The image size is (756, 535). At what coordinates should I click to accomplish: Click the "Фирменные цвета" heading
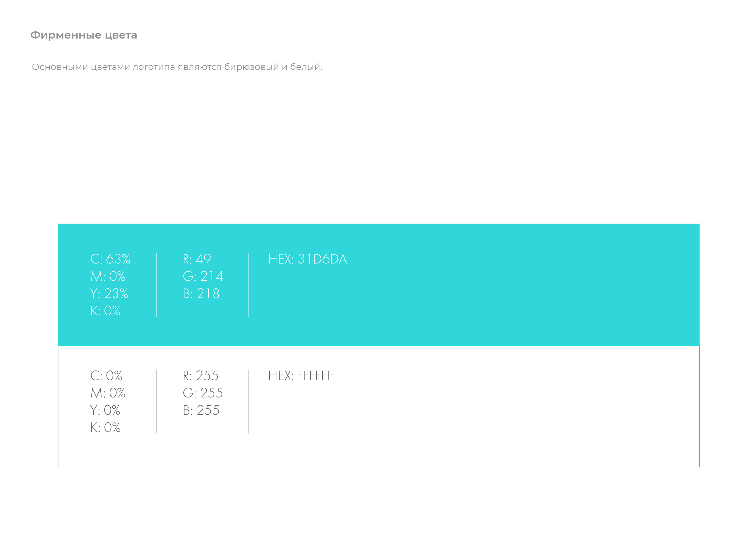click(84, 35)
